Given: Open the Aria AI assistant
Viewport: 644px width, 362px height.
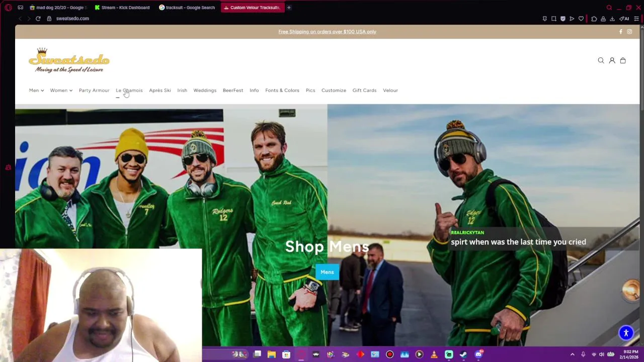Looking at the screenshot, I should 624,19.
